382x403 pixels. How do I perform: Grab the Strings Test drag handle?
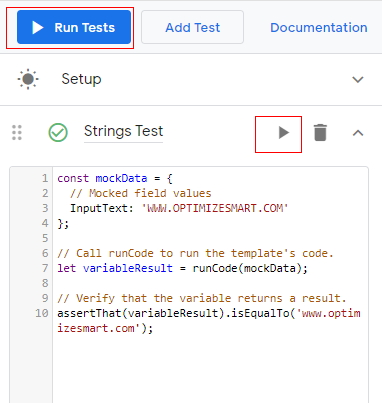coord(17,133)
